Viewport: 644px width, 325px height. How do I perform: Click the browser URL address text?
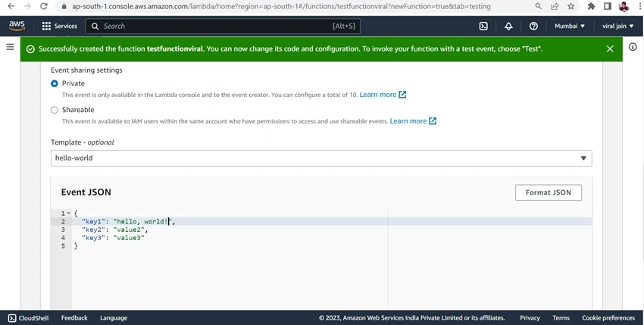coord(281,6)
